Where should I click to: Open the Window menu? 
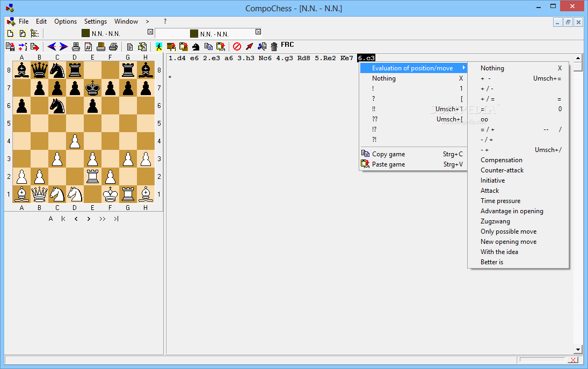pos(126,21)
